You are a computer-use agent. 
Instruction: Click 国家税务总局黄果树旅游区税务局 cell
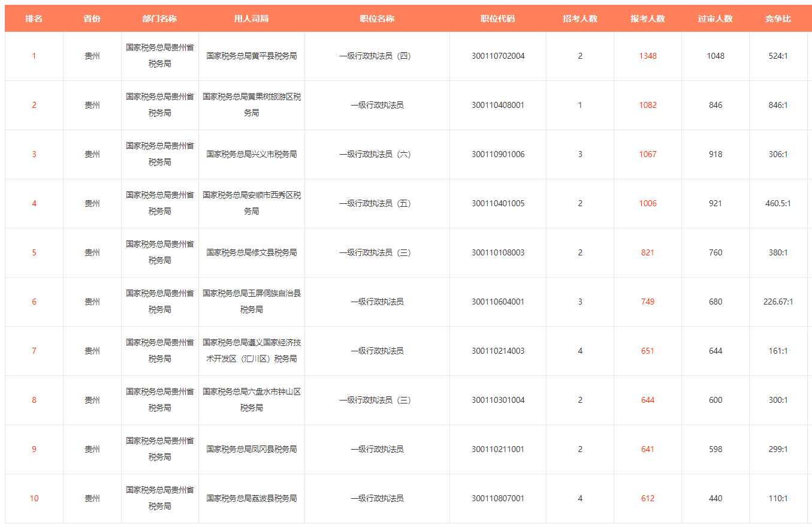[251, 105]
